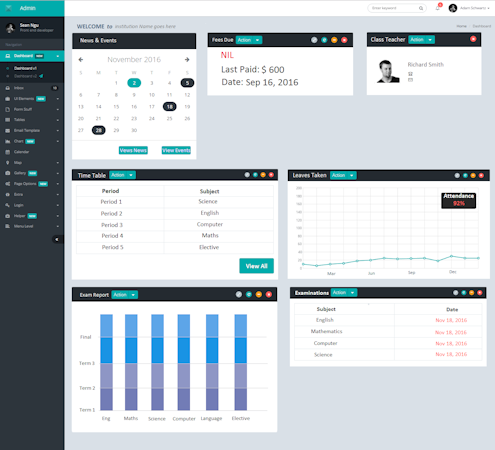Click the Home breadcrumb link
Viewport: 495px width, 450px height.
click(x=461, y=26)
